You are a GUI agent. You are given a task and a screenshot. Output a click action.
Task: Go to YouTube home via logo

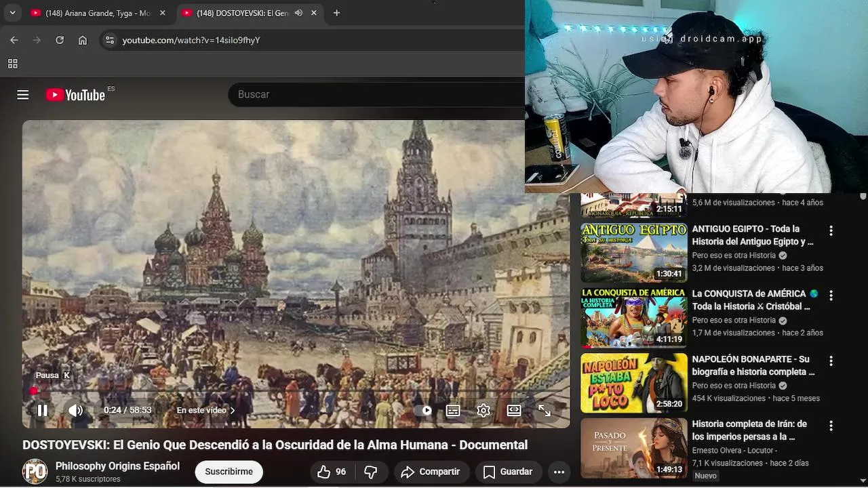point(75,95)
